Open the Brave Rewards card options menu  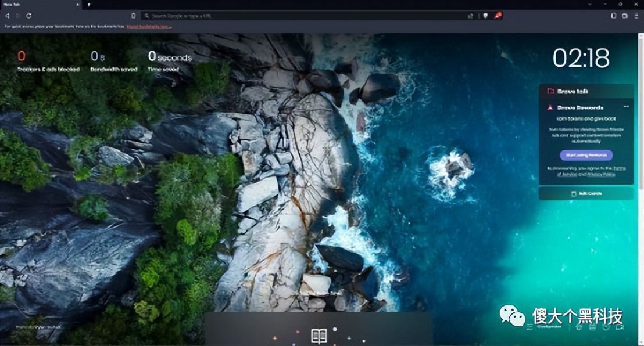pos(626,107)
